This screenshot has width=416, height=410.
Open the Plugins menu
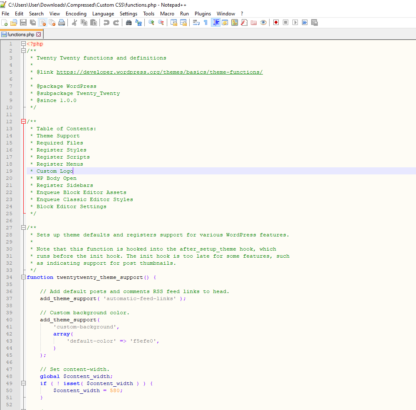203,14
